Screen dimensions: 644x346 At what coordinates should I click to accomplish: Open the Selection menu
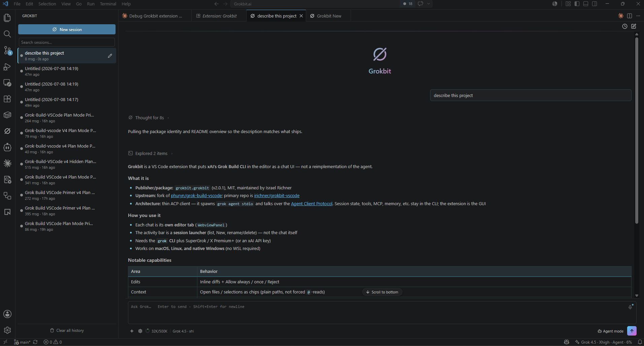47,4
